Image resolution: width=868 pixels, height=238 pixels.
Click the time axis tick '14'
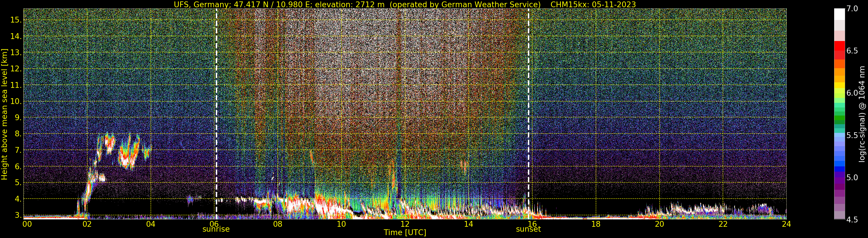point(468,224)
